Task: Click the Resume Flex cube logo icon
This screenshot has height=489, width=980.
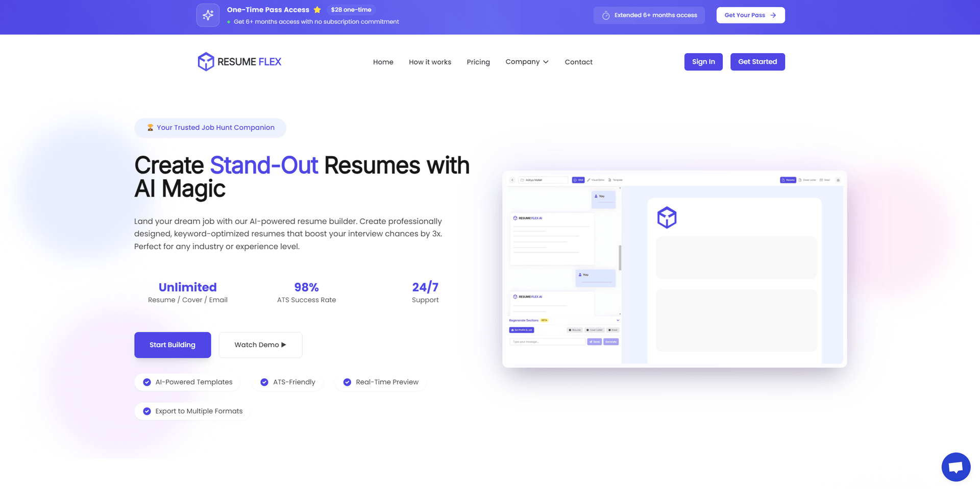Action: click(206, 62)
